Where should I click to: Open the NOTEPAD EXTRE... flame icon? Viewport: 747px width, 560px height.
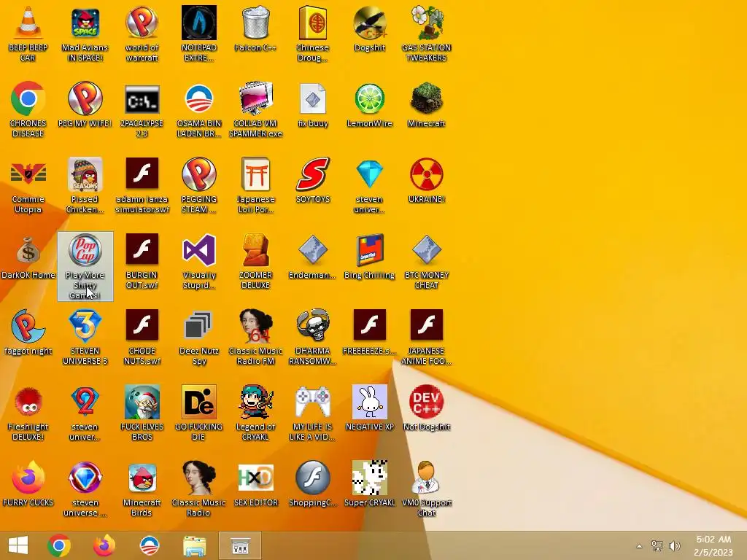(198, 23)
